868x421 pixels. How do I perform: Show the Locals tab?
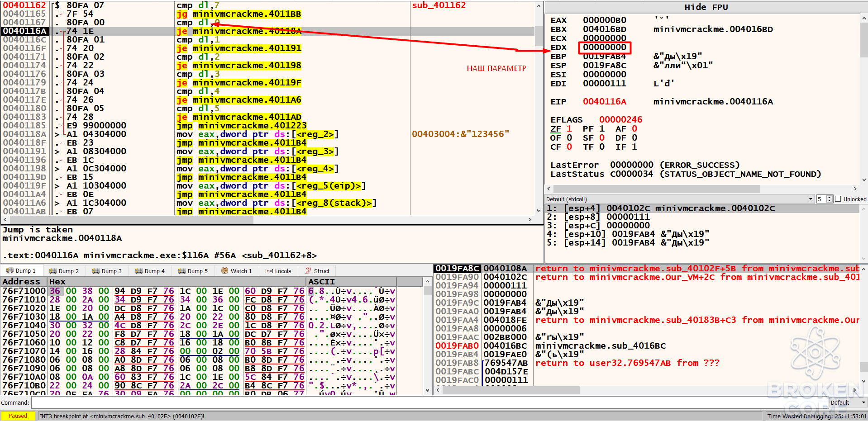coord(278,271)
